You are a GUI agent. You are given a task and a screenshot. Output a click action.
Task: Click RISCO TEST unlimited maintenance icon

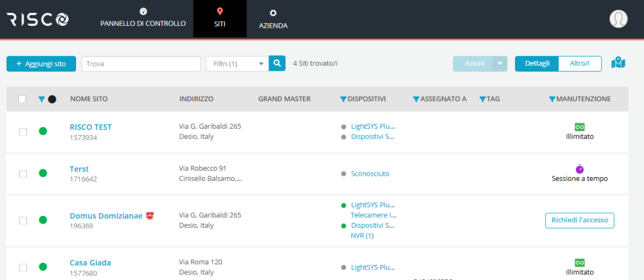pyautogui.click(x=580, y=127)
